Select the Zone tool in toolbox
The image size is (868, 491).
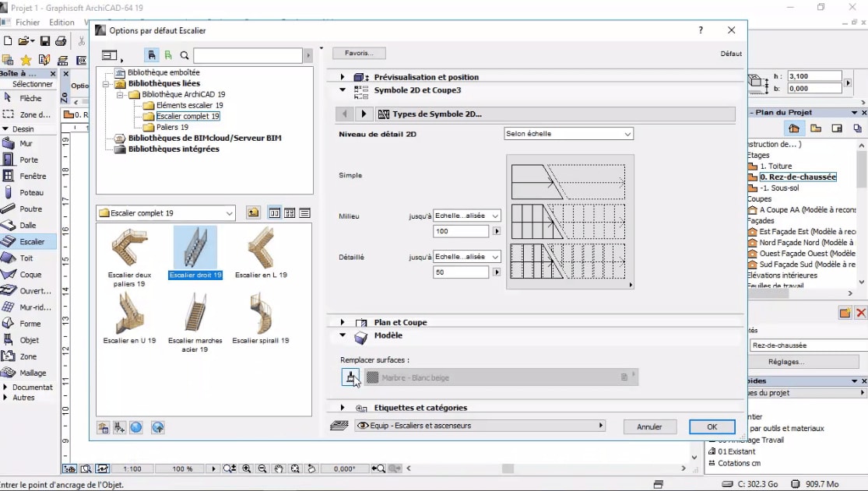[28, 356]
